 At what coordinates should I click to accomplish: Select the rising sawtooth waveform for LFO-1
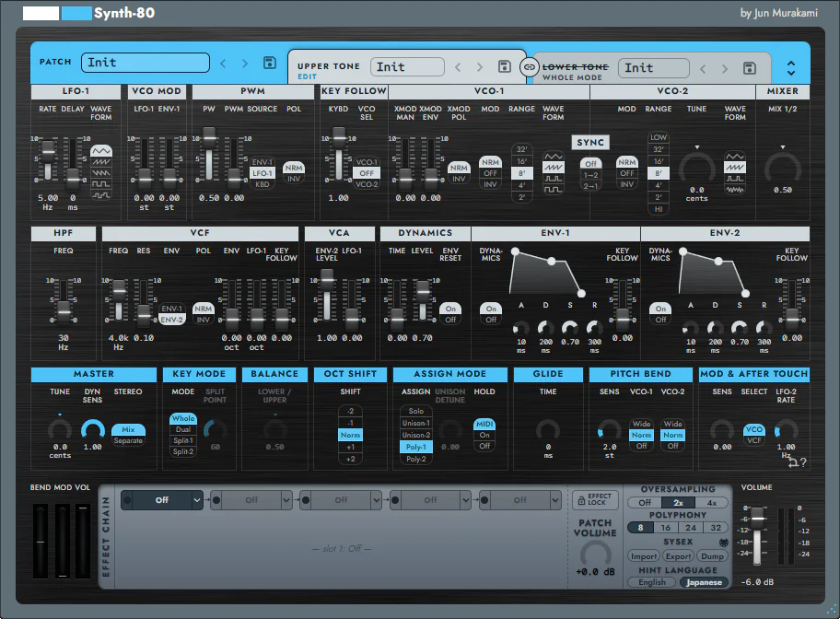coord(100,162)
